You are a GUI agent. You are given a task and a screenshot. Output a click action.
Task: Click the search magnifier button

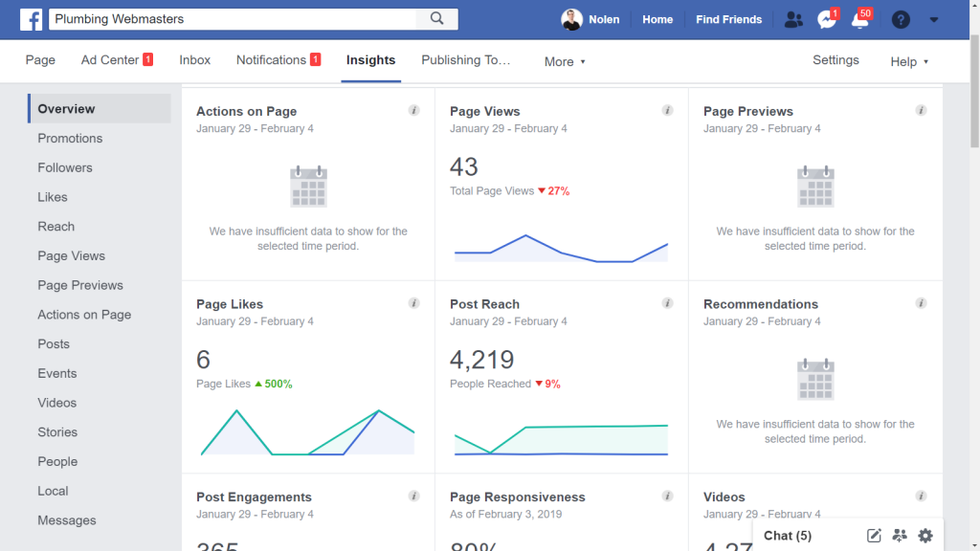pyautogui.click(x=436, y=19)
